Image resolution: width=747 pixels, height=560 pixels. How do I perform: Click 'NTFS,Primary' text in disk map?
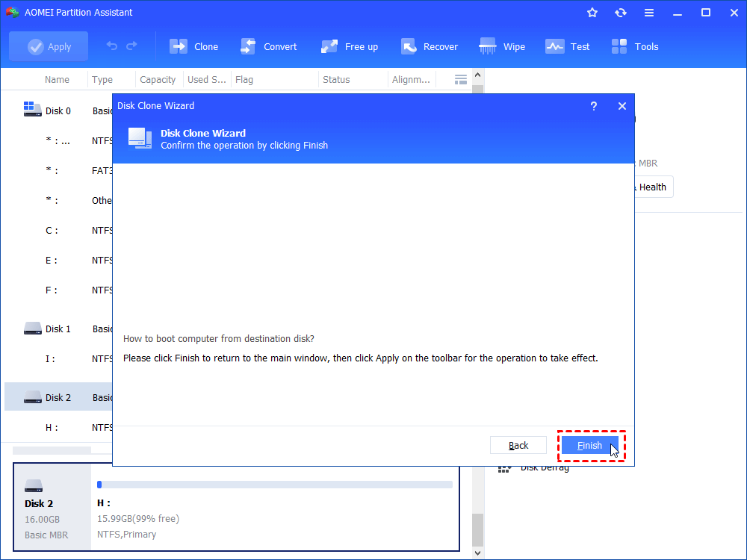click(x=127, y=535)
